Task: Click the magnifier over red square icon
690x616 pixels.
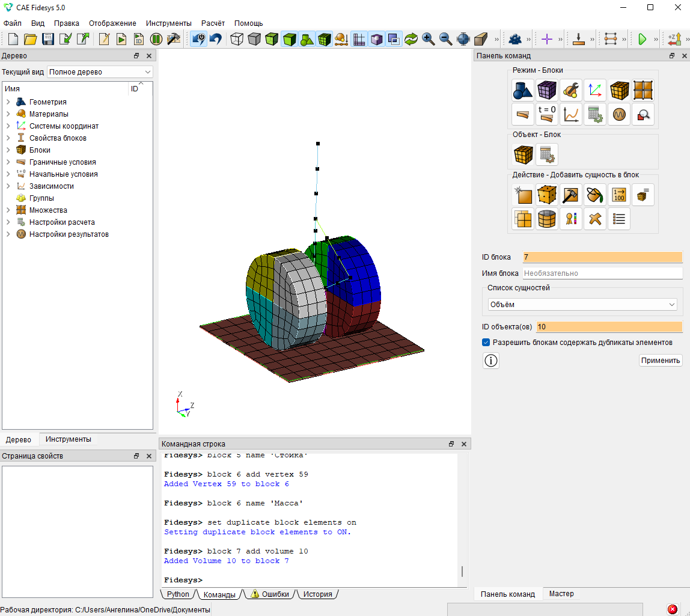Action: pyautogui.click(x=643, y=114)
